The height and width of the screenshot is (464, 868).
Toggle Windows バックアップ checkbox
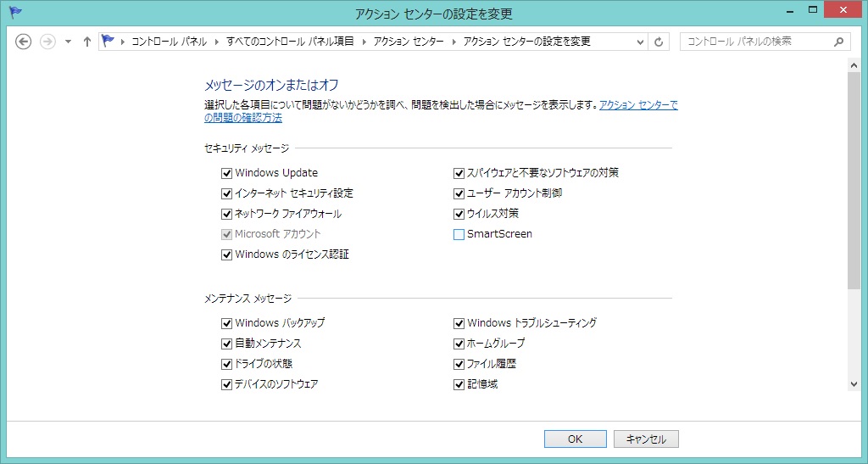tap(226, 323)
